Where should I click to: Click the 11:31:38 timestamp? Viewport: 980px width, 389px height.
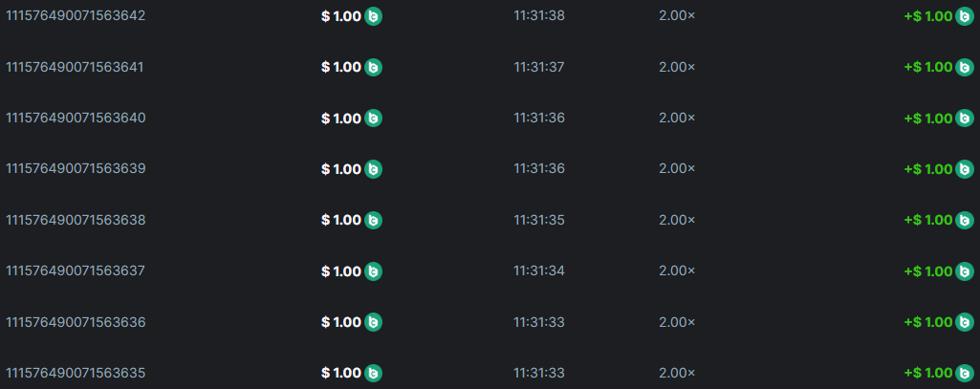539,16
